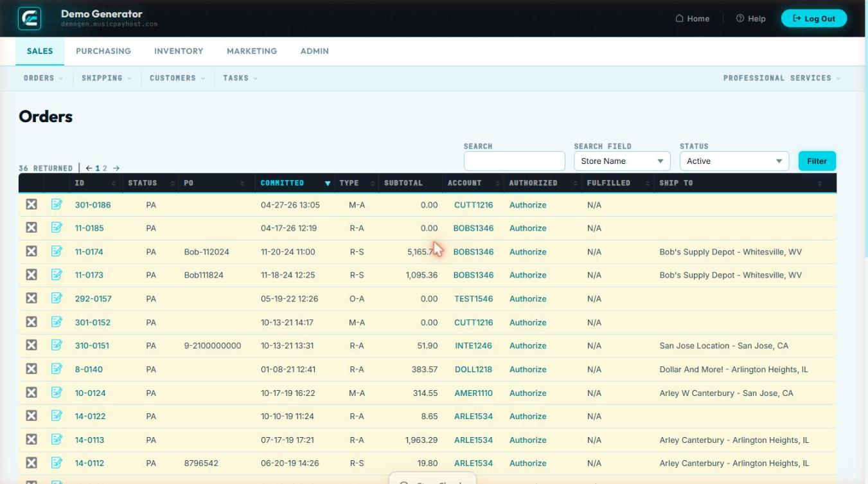Go to page 2 of orders
This screenshot has width=868, height=484.
point(105,168)
